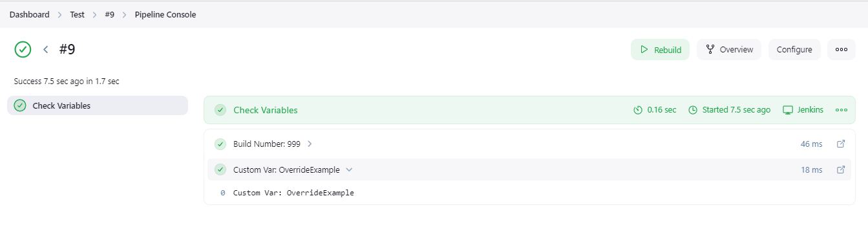Open the Check Variables stage options menu
868x251 pixels.
tap(841, 110)
